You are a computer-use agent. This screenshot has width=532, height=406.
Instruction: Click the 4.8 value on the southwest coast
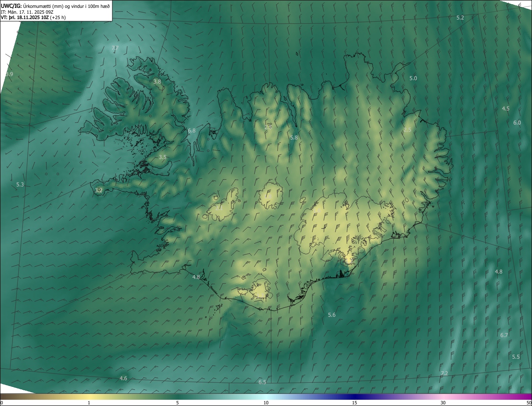[x=196, y=277]
